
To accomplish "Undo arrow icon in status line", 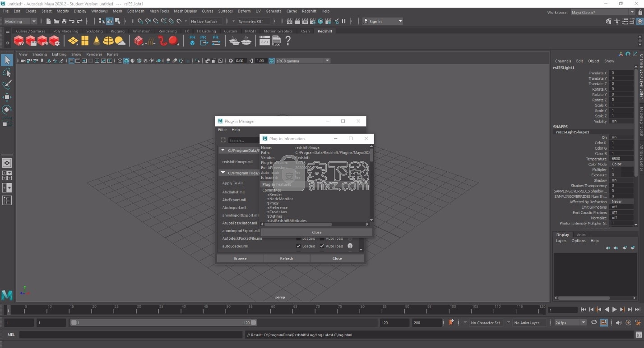I will (x=72, y=21).
